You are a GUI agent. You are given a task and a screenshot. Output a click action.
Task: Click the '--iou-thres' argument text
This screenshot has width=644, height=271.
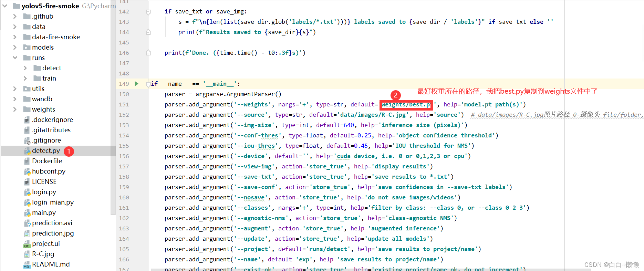coord(256,146)
